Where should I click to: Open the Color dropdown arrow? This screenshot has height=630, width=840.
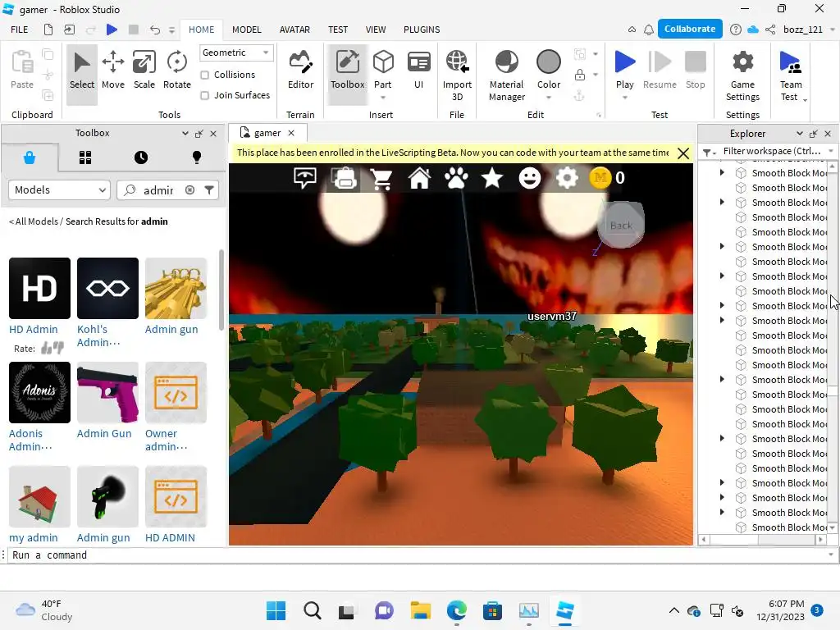tap(549, 98)
